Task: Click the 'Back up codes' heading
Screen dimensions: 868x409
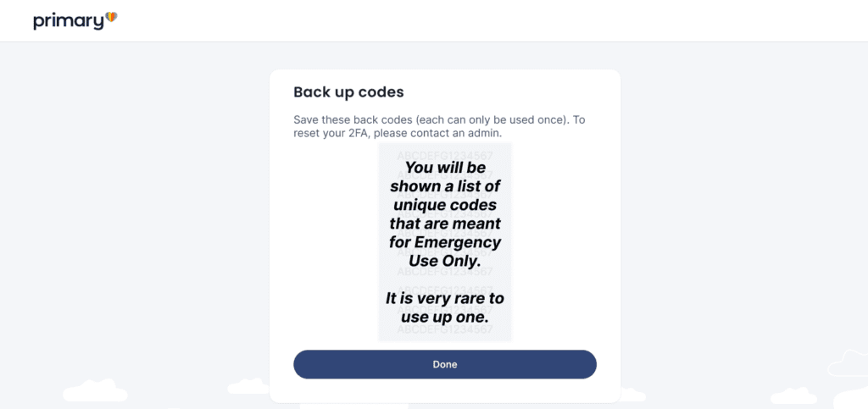Action: click(x=348, y=91)
